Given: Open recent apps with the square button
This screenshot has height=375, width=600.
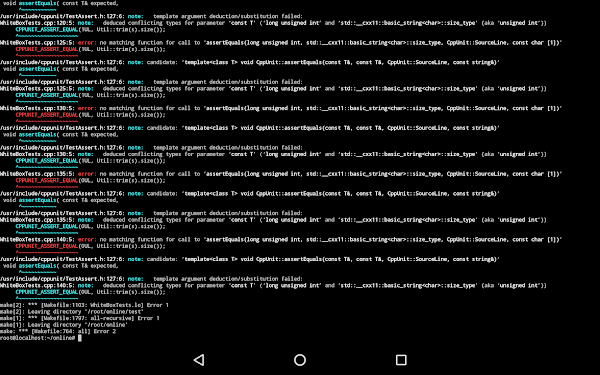Looking at the screenshot, I should click(x=401, y=360).
